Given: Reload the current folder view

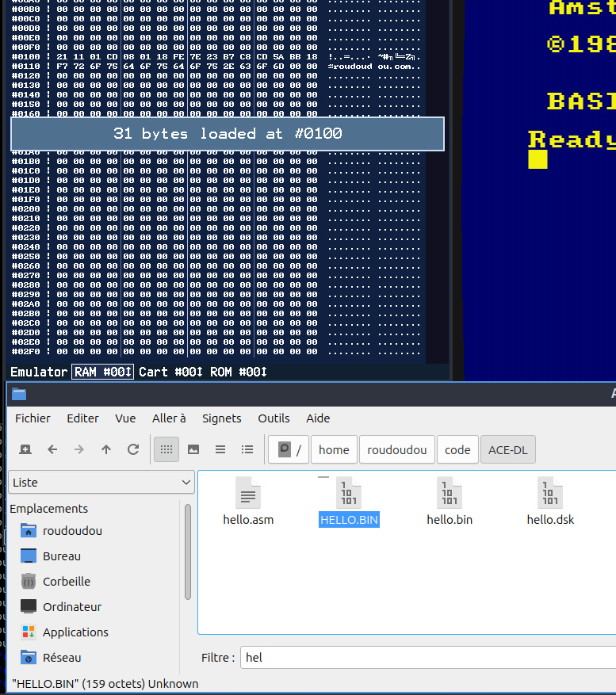Looking at the screenshot, I should pos(133,449).
